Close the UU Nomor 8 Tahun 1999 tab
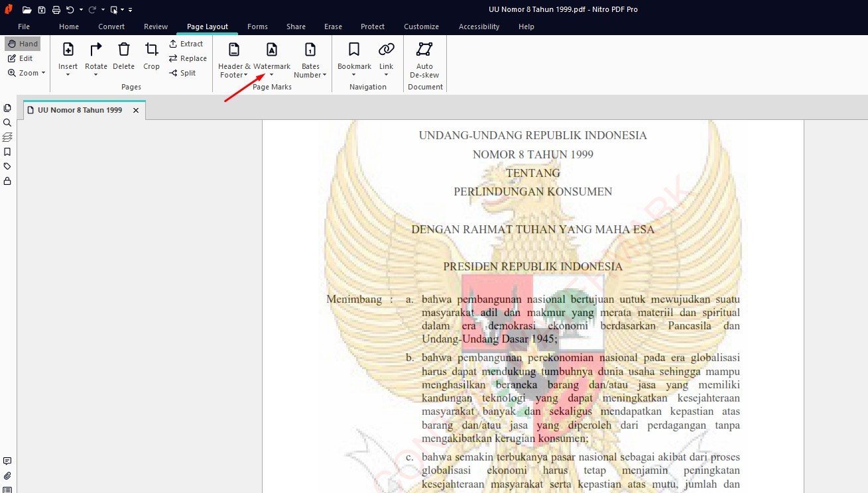868x493 pixels. 136,111
